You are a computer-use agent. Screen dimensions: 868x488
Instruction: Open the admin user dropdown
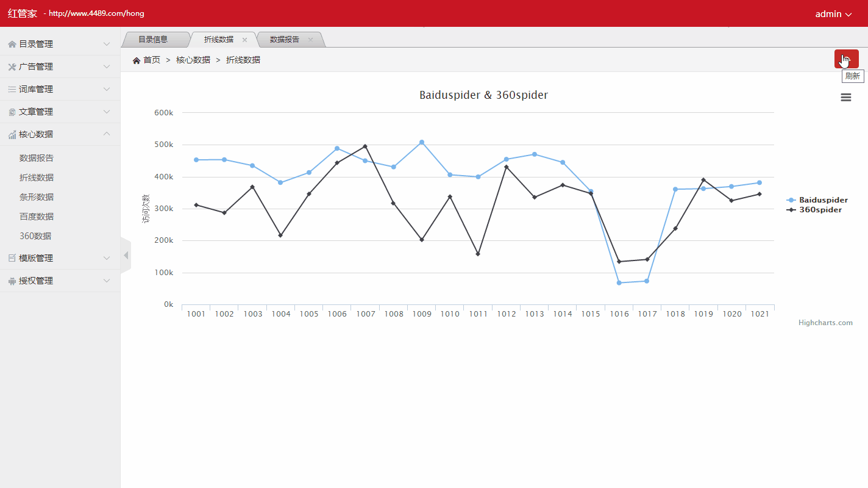[833, 14]
